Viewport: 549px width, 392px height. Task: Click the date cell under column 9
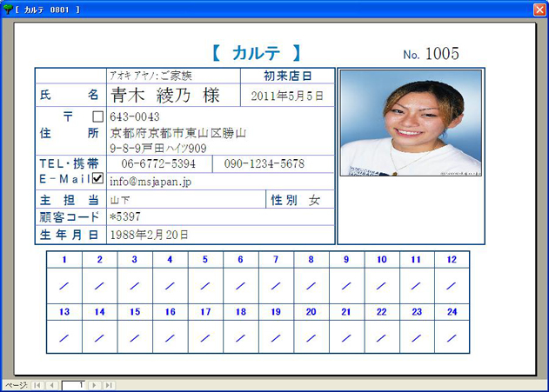pos(346,286)
